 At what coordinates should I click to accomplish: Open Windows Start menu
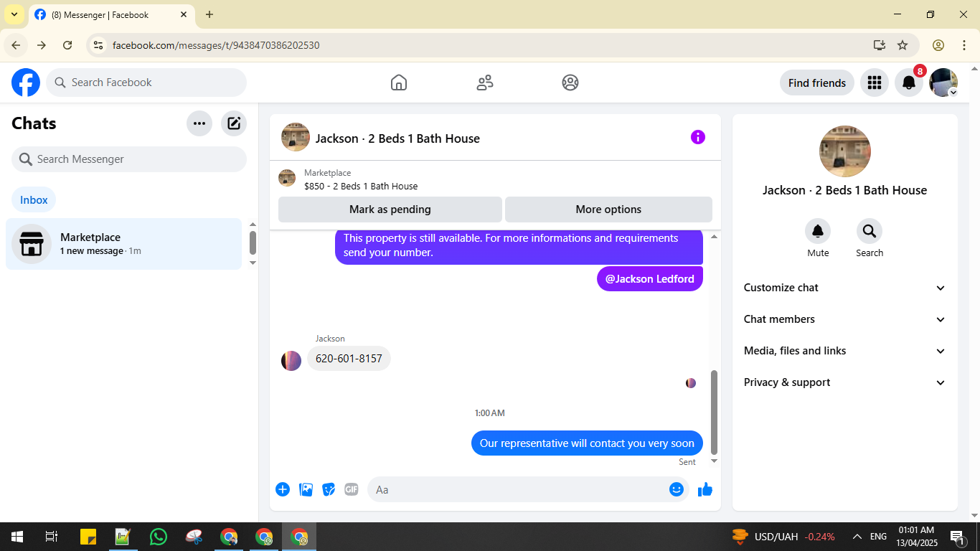17,537
